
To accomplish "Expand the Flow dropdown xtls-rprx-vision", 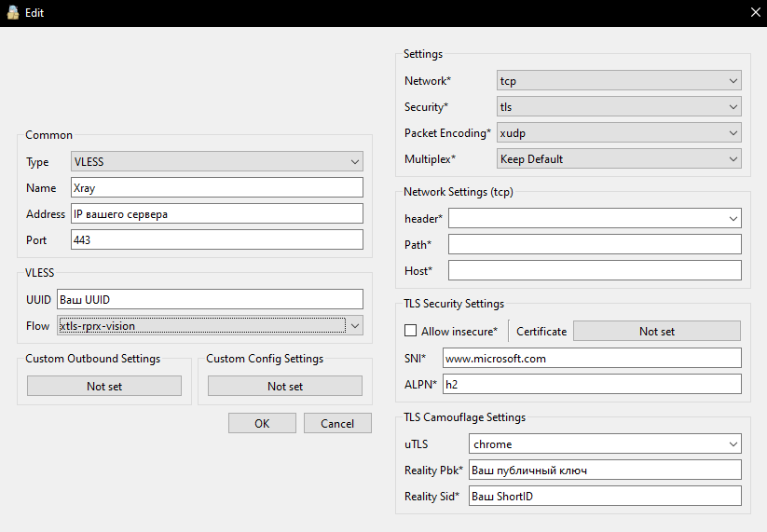I will [210, 325].
